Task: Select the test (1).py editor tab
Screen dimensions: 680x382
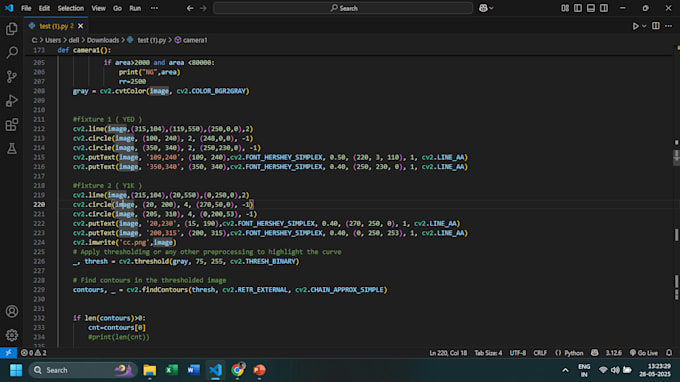Action: tap(56, 26)
